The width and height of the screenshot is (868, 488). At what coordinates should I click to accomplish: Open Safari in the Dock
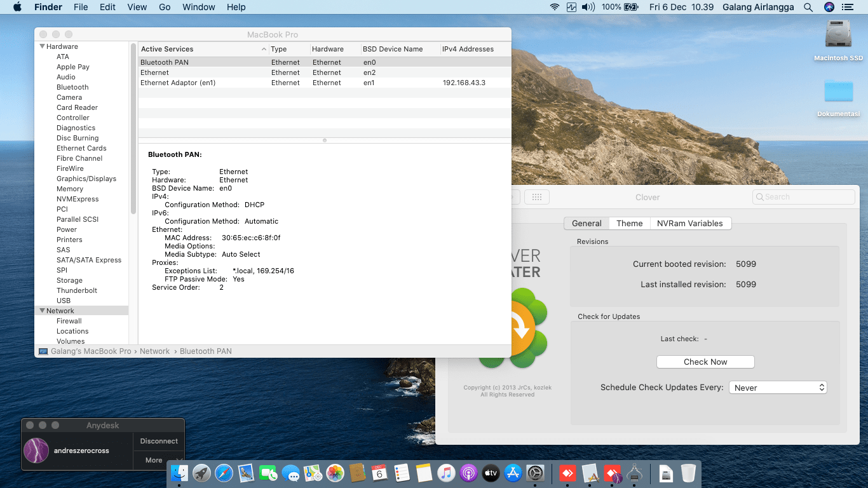(x=224, y=473)
